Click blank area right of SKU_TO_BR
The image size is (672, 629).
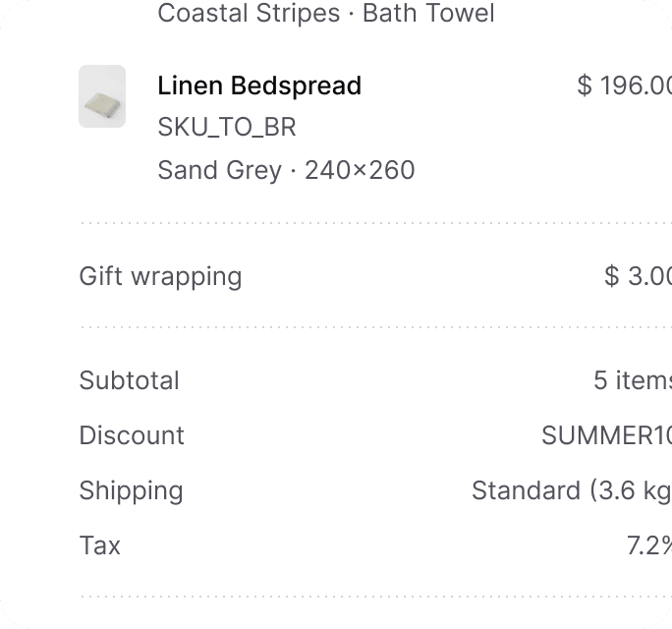pos(472,128)
